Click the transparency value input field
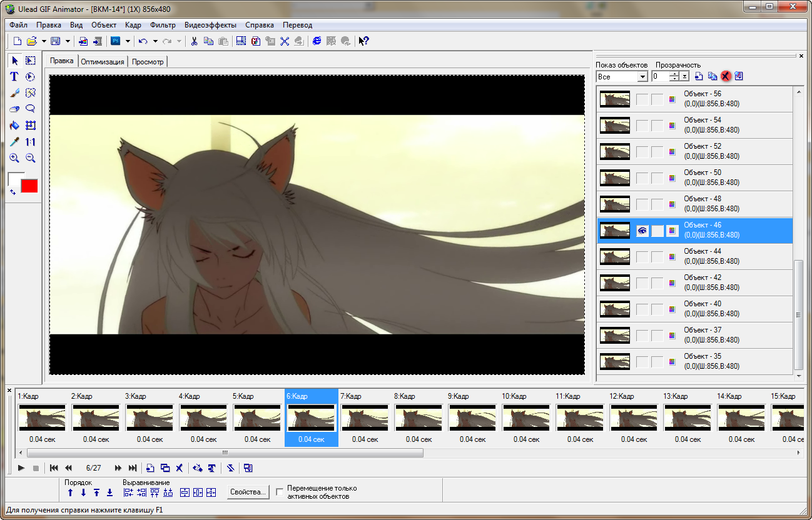The height and width of the screenshot is (520, 812). (660, 76)
